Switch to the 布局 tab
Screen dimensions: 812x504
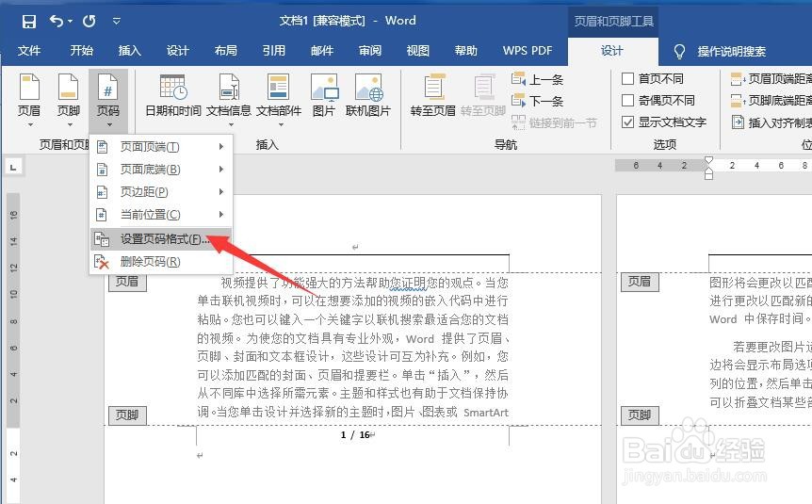225,51
